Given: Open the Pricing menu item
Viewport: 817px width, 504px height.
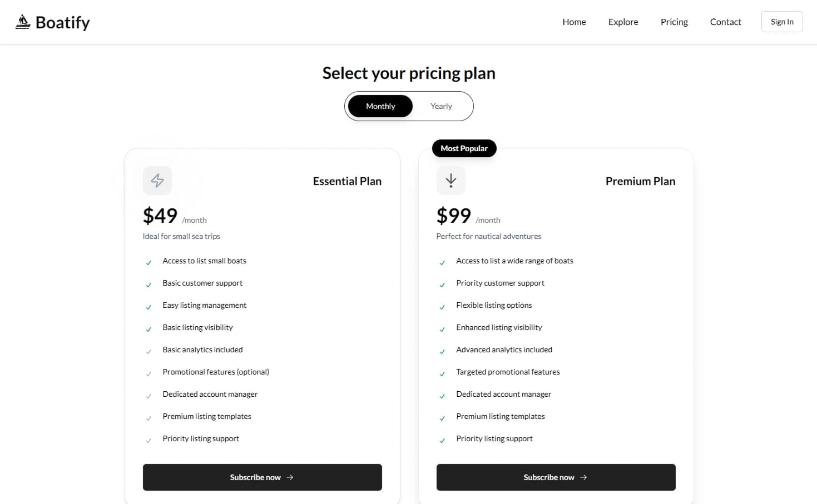Looking at the screenshot, I should (x=674, y=22).
